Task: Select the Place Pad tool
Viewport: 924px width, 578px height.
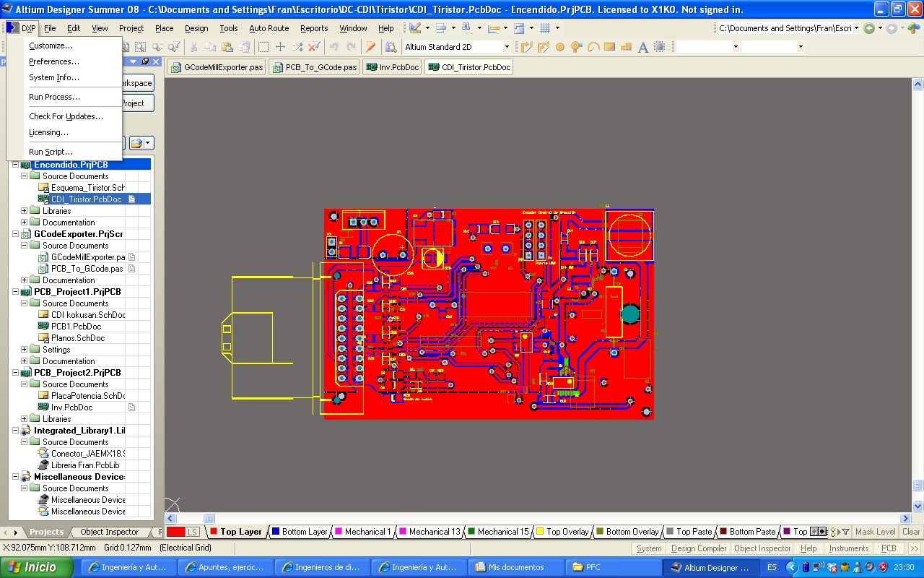Action: (x=559, y=46)
